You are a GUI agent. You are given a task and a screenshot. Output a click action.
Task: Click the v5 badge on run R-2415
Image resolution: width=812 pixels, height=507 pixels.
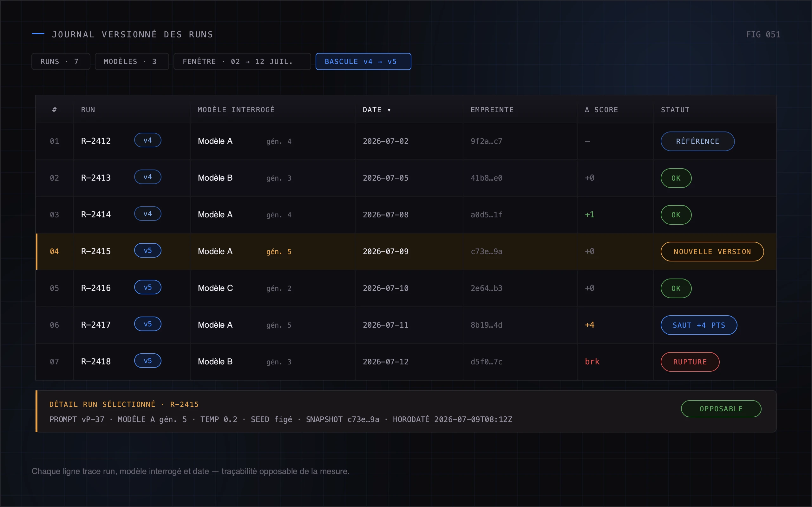[147, 250]
